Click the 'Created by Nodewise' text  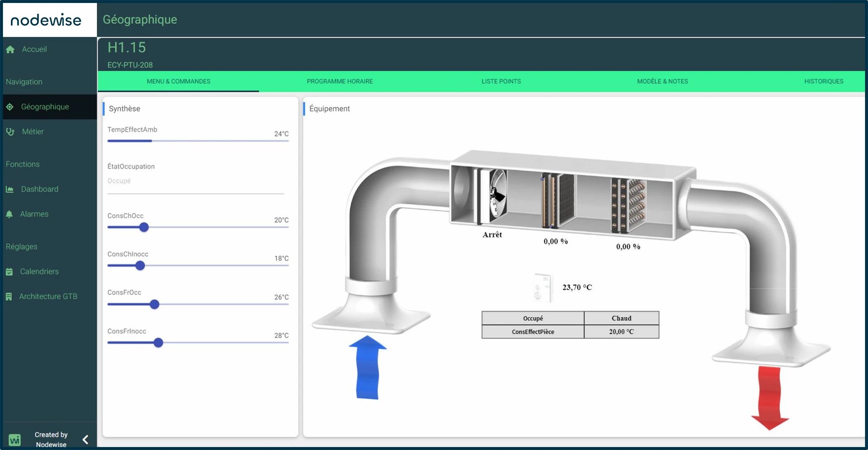tap(51, 439)
